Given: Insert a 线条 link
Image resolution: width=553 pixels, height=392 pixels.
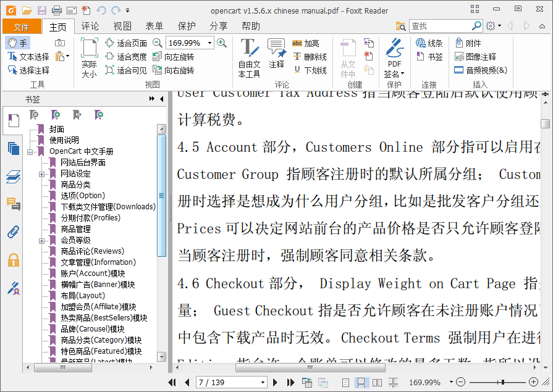Looking at the screenshot, I should [x=429, y=43].
